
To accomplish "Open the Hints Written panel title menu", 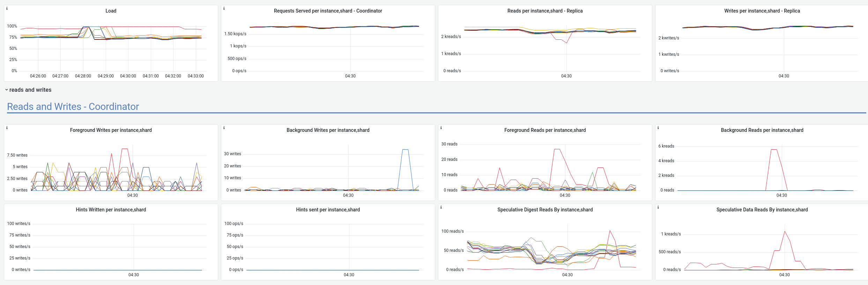I will (111, 209).
